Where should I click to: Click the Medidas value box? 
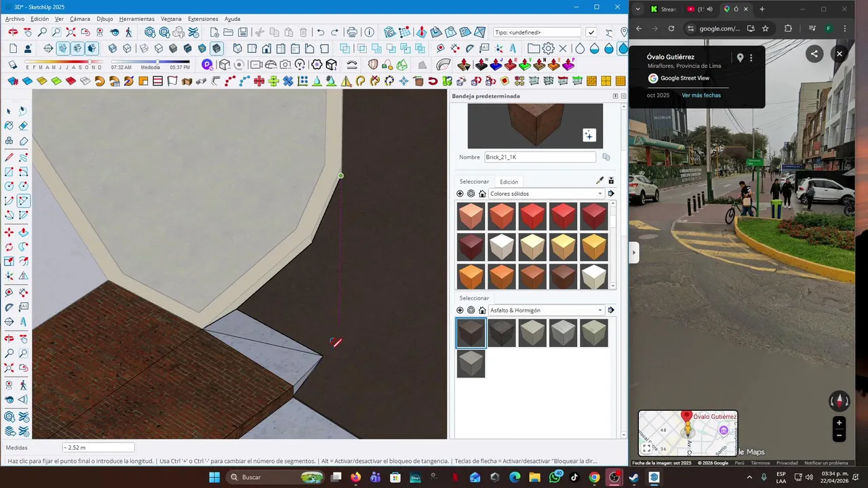pyautogui.click(x=98, y=448)
